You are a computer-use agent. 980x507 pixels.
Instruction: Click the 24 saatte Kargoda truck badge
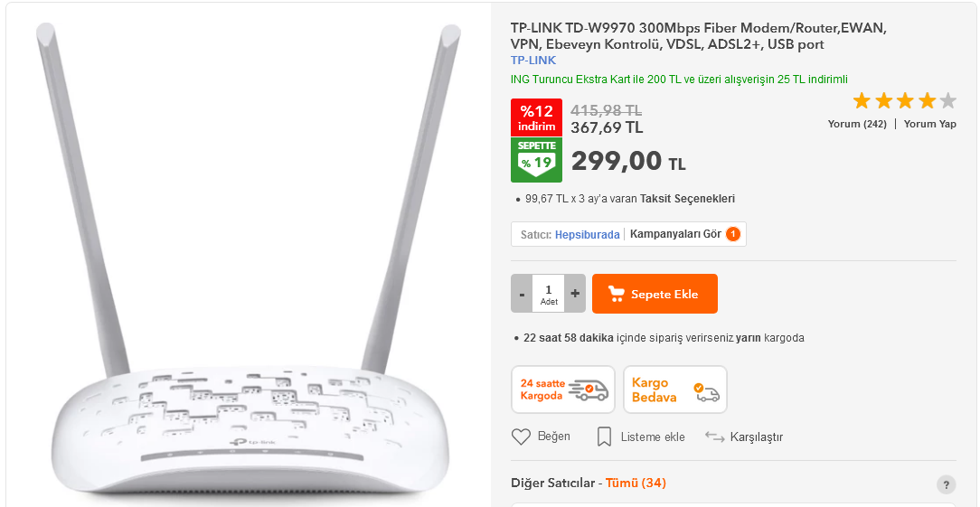coord(563,390)
